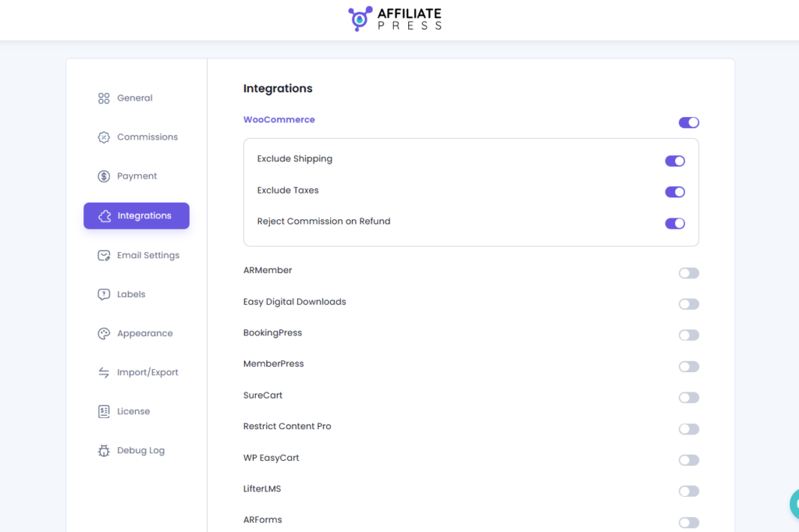
Task: Click the License certificate icon
Action: [104, 412]
